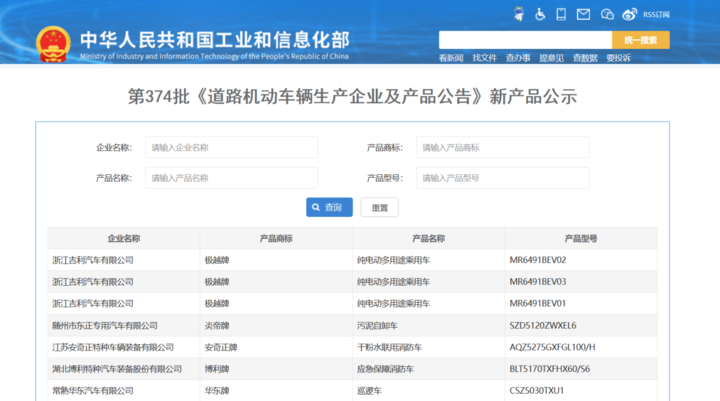Enable the wheelchair accessibility mode icon
This screenshot has width=720, height=401.
(540, 14)
